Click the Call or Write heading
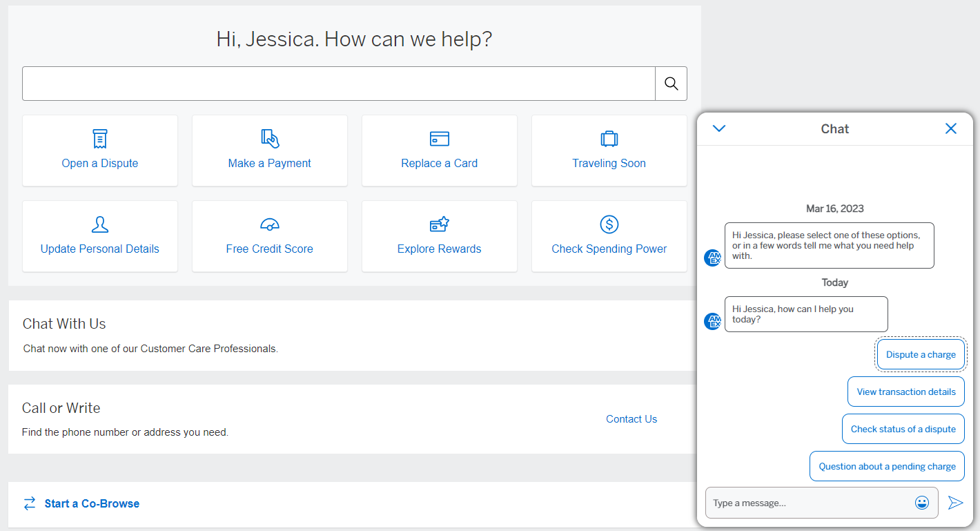This screenshot has height=531, width=980. (x=61, y=408)
